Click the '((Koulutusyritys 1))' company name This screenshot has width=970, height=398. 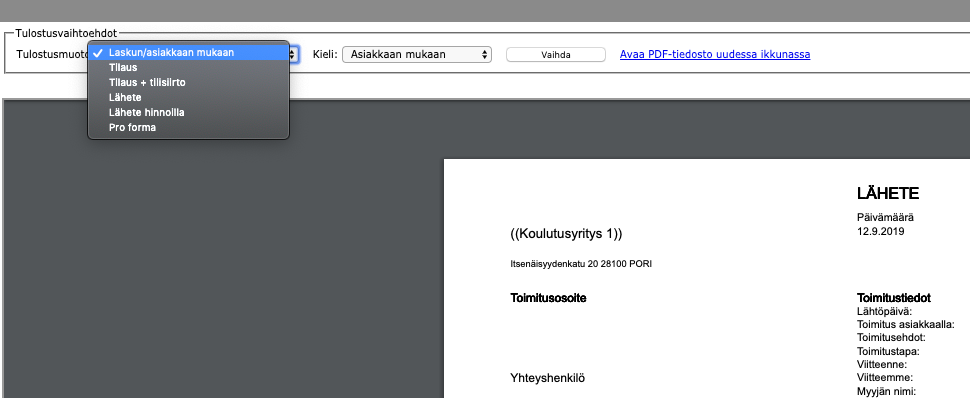(566, 234)
